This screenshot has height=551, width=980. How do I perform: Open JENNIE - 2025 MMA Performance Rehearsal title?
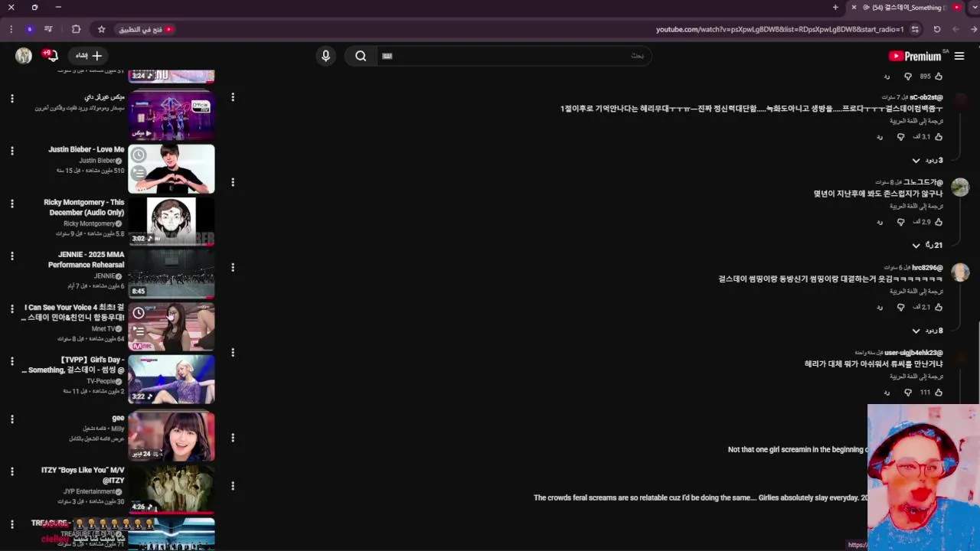tap(86, 259)
